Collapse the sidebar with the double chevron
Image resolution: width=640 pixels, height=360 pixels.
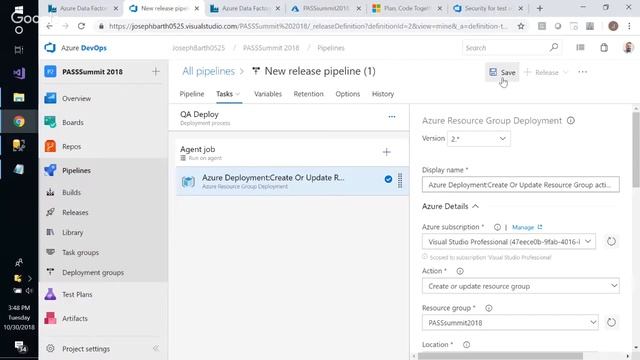pyautogui.click(x=156, y=349)
